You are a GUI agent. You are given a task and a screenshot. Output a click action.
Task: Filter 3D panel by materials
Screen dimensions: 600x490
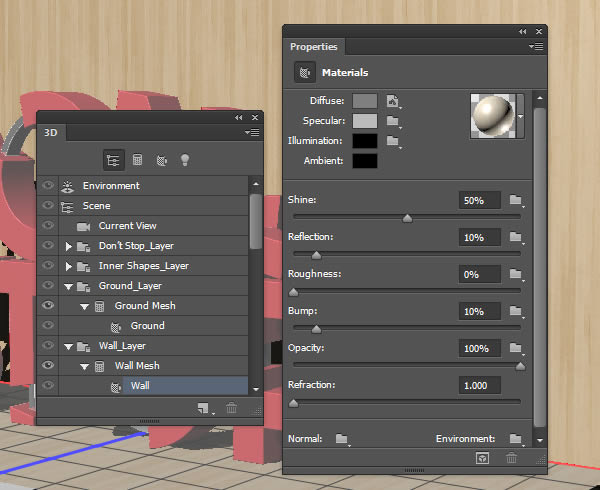pos(161,160)
